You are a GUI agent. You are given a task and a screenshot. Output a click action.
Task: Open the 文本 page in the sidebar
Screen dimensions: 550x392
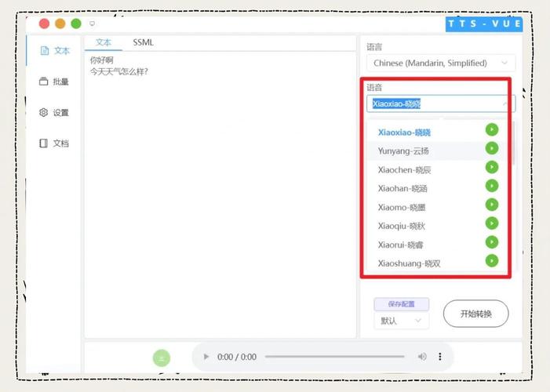pyautogui.click(x=55, y=51)
